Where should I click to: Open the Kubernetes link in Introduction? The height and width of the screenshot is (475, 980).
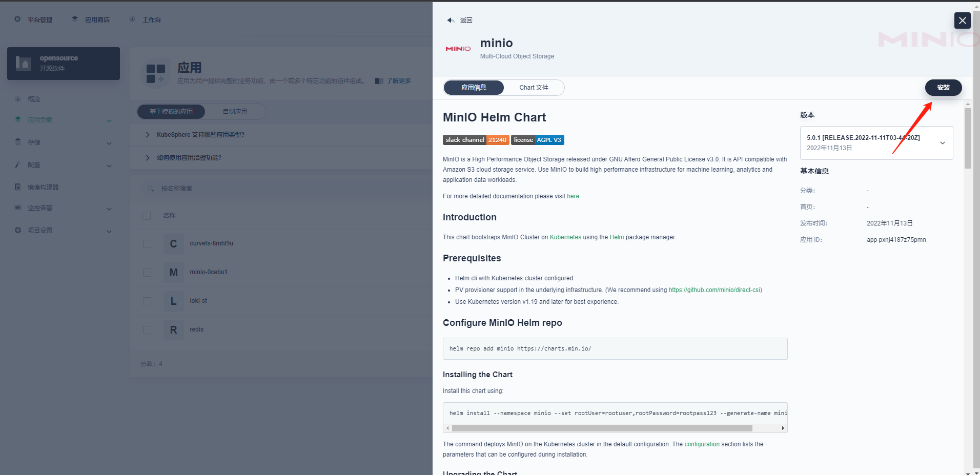(x=565, y=237)
